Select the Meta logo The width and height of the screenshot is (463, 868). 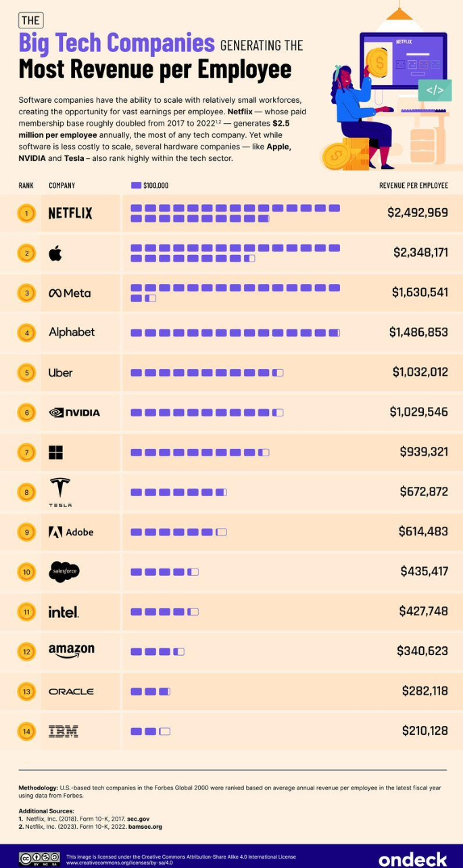pyautogui.click(x=70, y=293)
